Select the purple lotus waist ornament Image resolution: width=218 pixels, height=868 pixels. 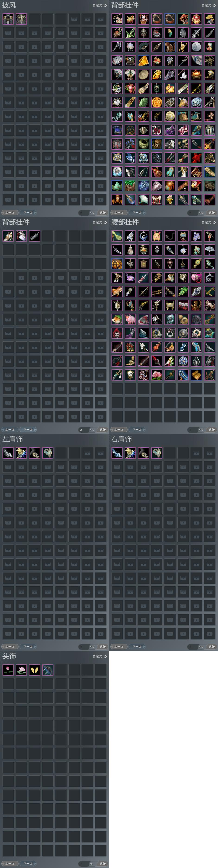(130, 278)
